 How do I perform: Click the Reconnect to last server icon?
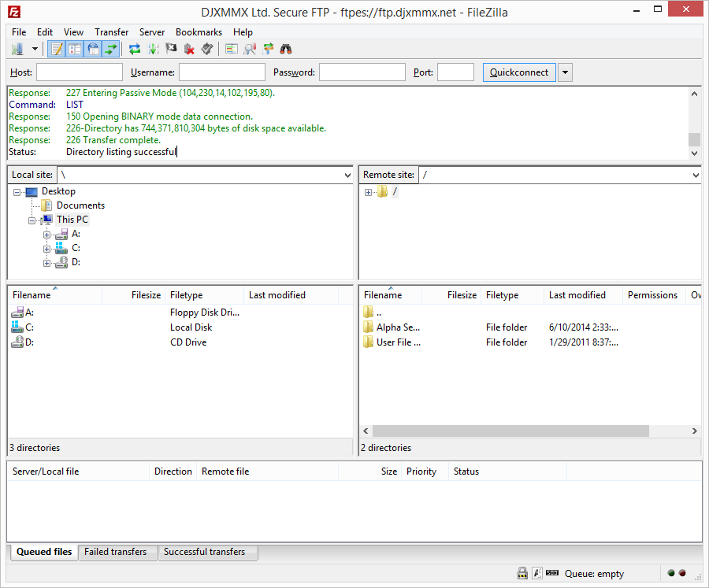[206, 49]
